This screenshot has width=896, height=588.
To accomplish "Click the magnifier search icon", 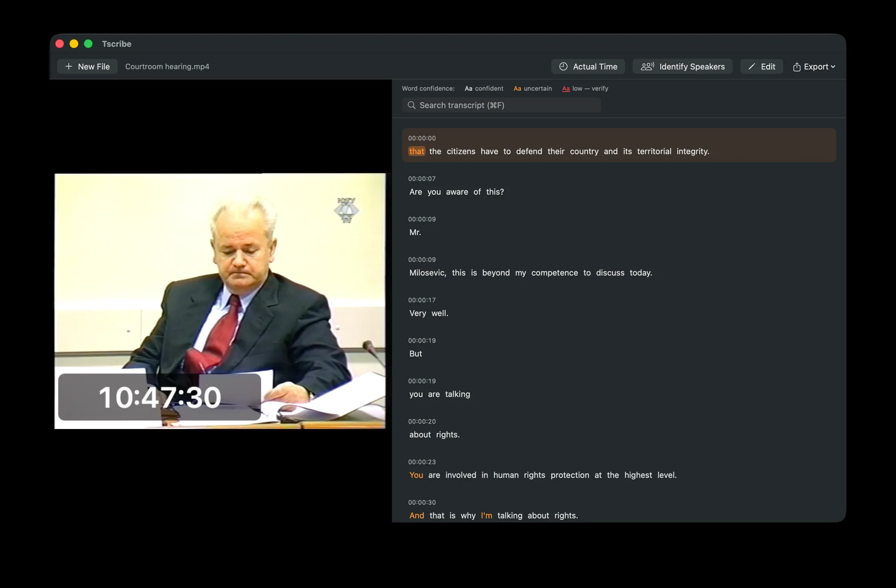I will tap(412, 105).
